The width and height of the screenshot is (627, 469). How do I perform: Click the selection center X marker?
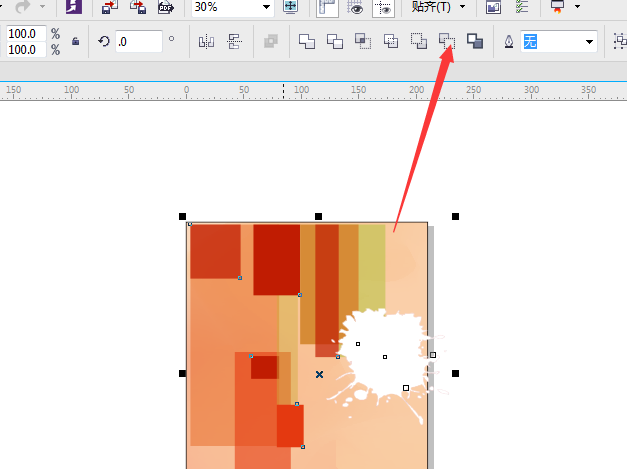[x=319, y=375]
